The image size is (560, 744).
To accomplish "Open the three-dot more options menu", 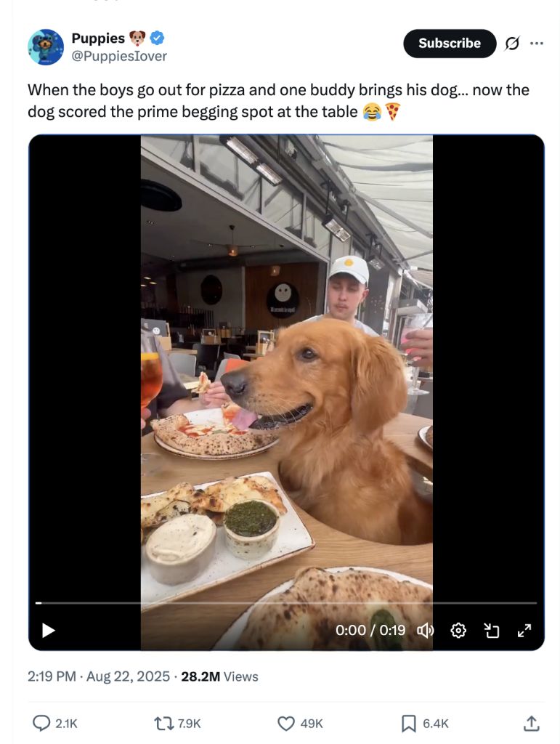I will point(536,43).
